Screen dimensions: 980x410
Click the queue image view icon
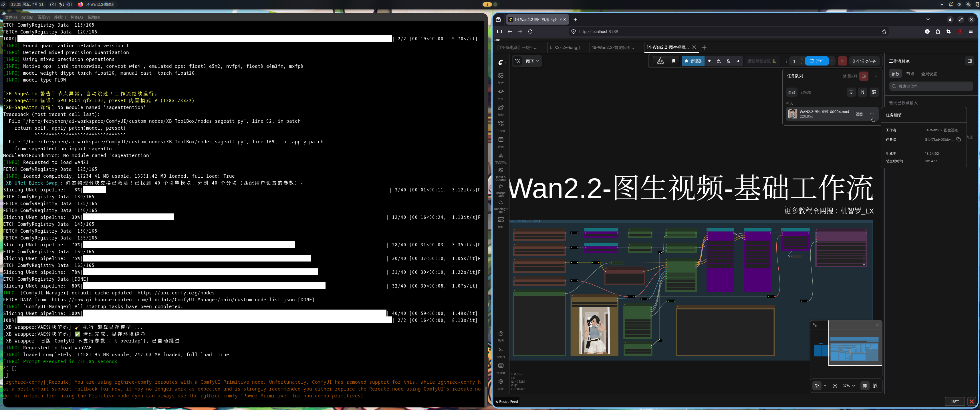point(874,92)
